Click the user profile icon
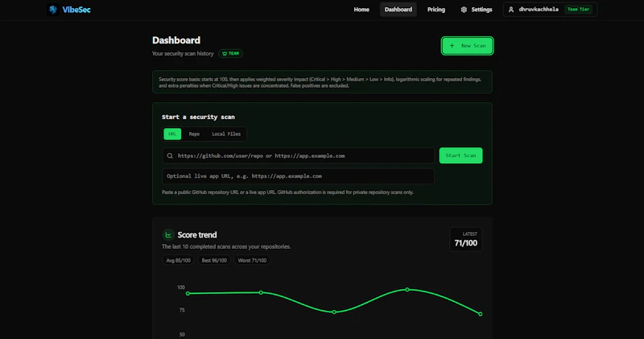644x339 pixels. [x=511, y=10]
